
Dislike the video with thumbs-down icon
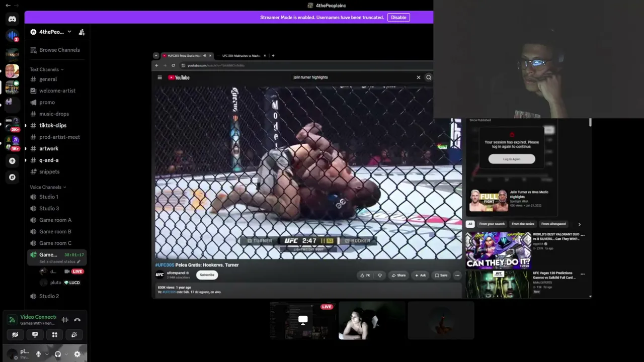click(380, 275)
